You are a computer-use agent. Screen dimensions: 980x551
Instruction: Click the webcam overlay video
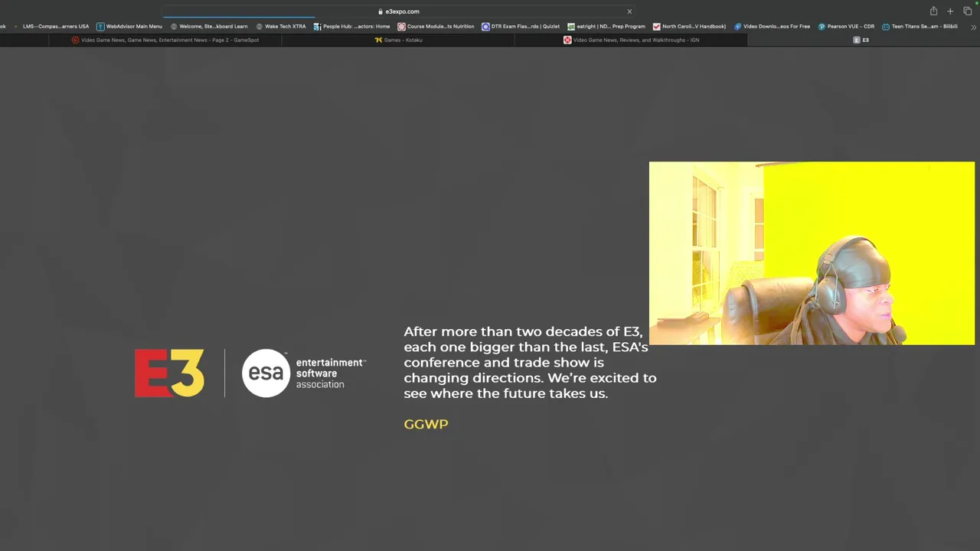812,253
